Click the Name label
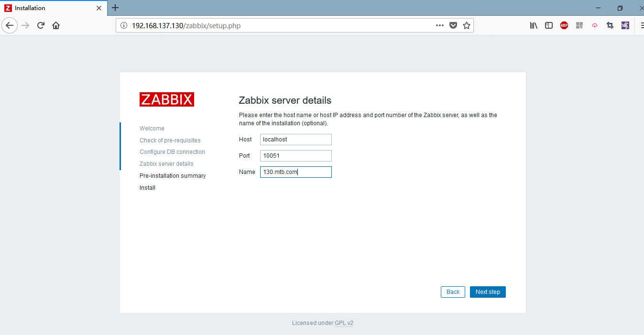The image size is (644, 335). click(247, 172)
